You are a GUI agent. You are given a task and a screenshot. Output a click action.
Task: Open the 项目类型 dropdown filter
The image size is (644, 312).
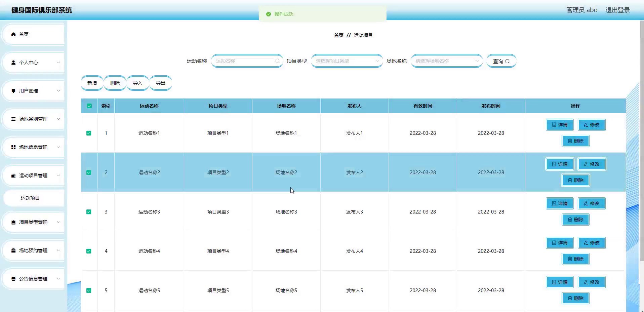[347, 61]
